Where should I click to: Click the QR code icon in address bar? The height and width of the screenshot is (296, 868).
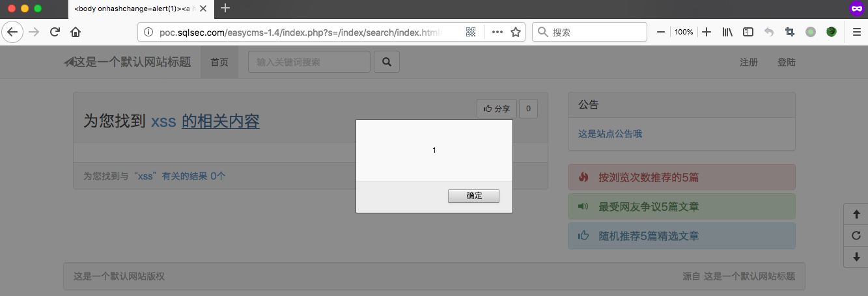coord(471,32)
